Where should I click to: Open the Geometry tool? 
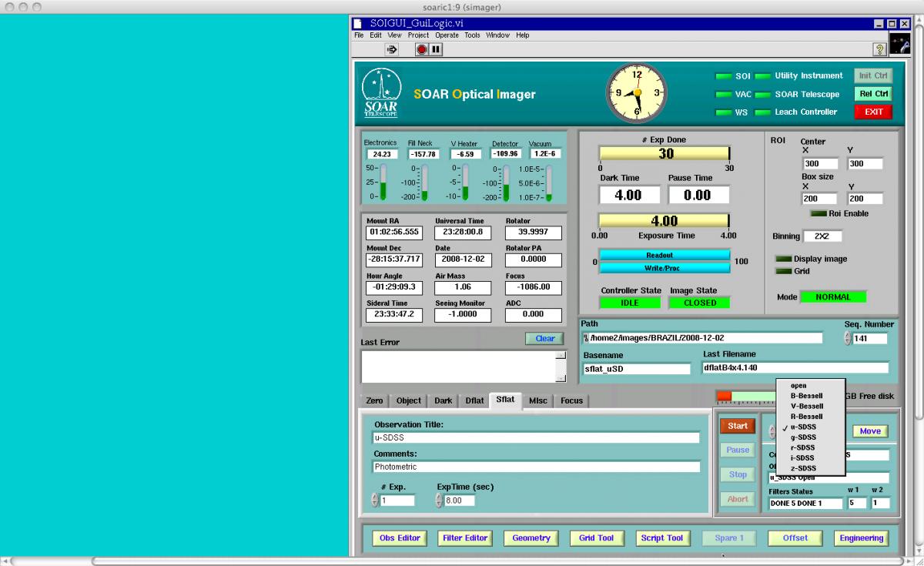tap(531, 538)
